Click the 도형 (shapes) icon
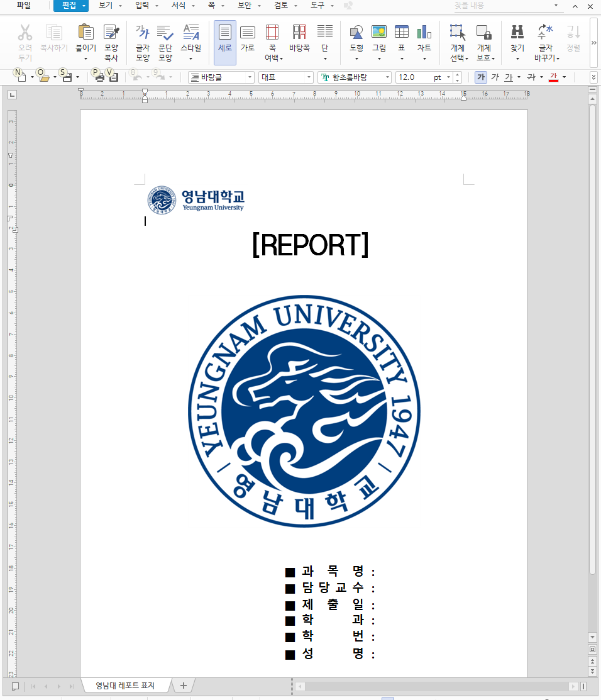 pos(356,33)
